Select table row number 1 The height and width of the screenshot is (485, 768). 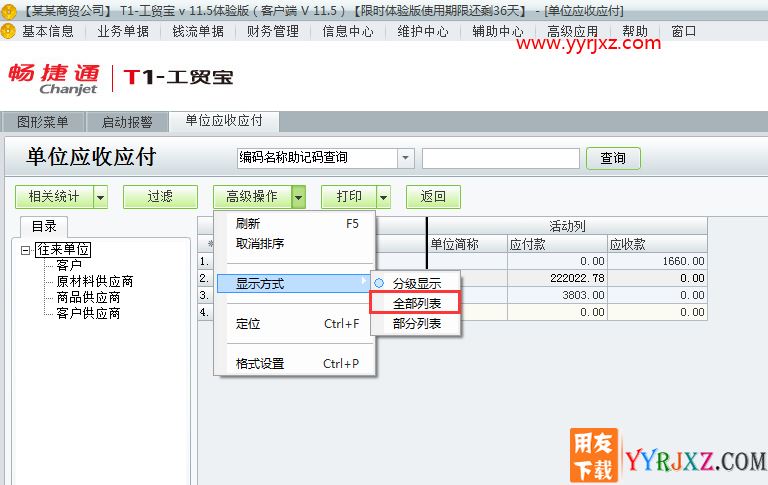point(205,261)
